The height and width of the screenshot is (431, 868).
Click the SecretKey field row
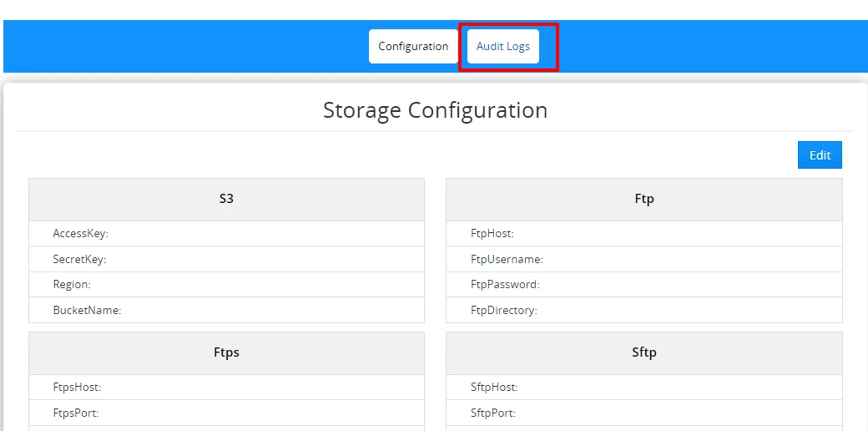coord(226,260)
